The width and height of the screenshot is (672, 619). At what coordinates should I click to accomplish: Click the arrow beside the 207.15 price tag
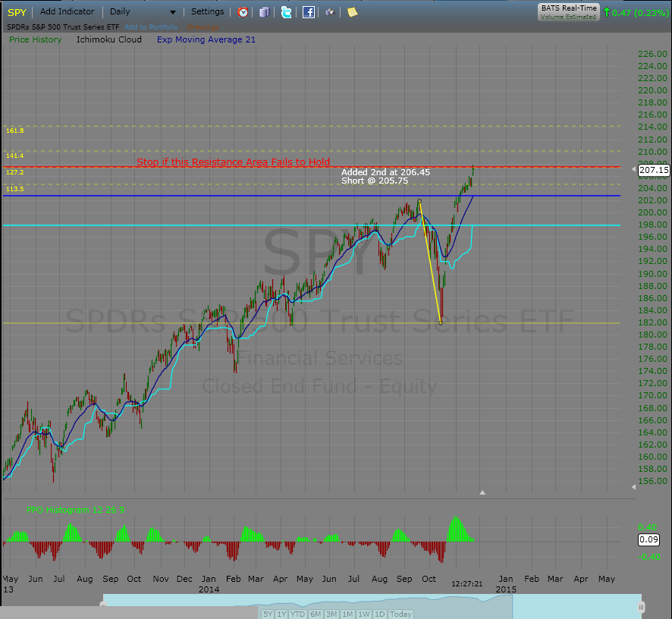(x=634, y=170)
